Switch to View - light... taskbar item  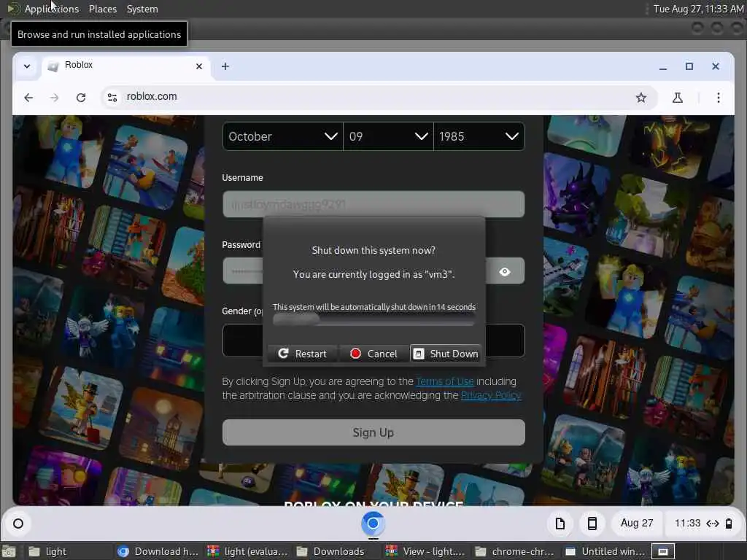pyautogui.click(x=426, y=551)
